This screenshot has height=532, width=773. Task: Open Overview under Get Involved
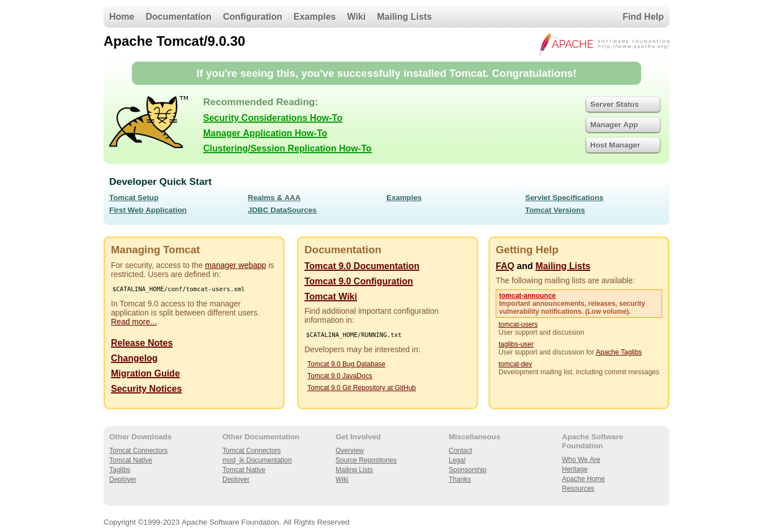coord(350,451)
